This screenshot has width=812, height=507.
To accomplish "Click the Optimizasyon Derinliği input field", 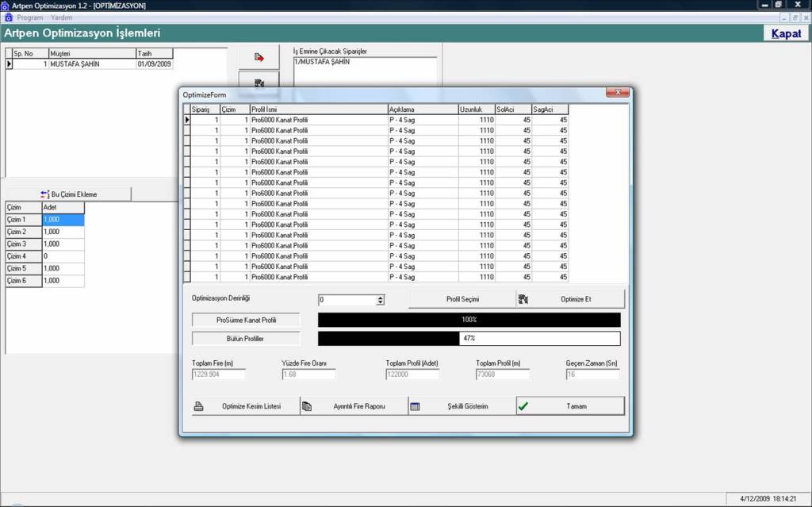I will 347,300.
